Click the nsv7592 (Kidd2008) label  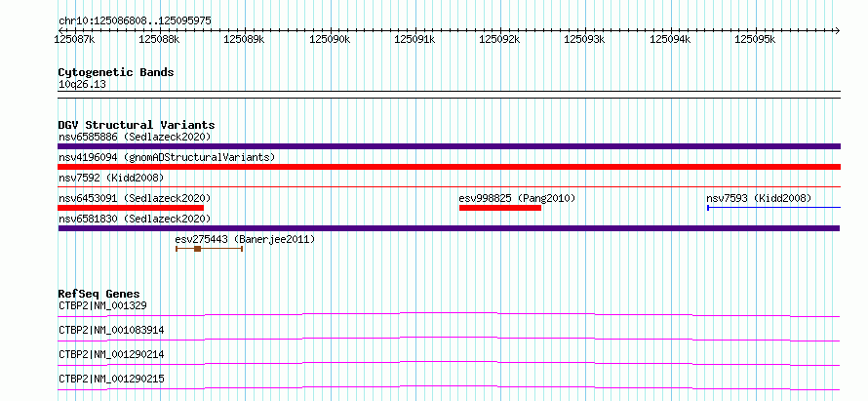coord(111,178)
